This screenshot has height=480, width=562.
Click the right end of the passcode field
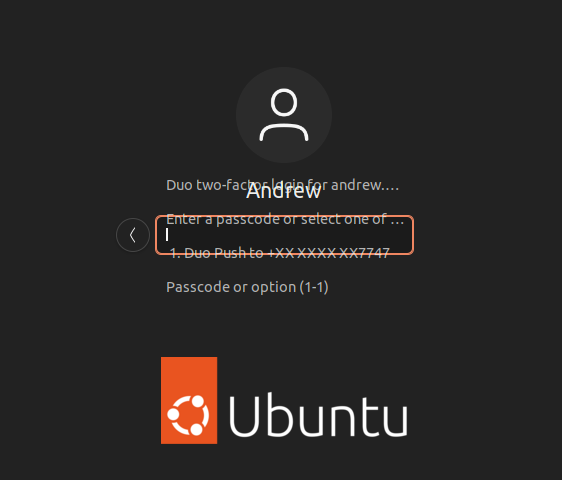(403, 235)
